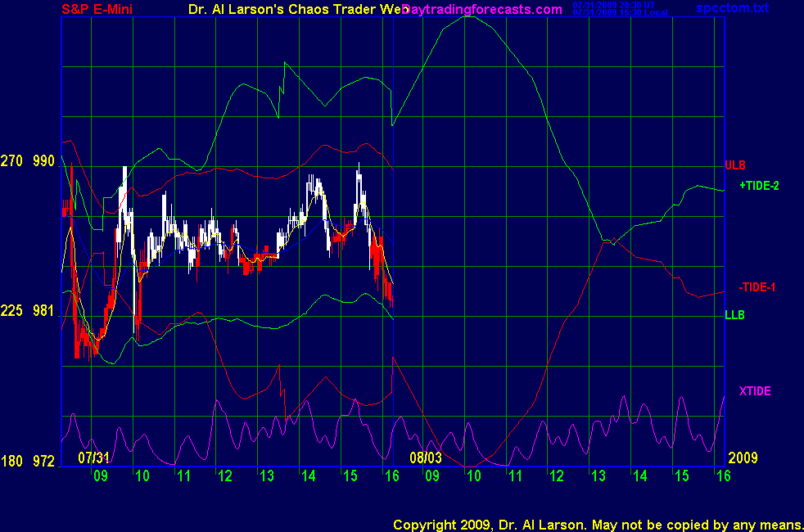The height and width of the screenshot is (532, 804).
Task: Select the "07/31/2009 15:30 Local" timestamp
Action: pyautogui.click(x=620, y=13)
